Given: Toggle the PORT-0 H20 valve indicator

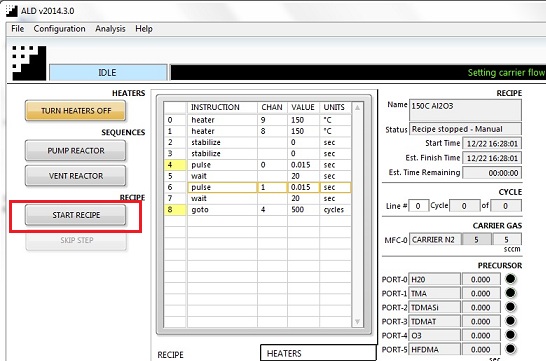Looking at the screenshot, I should click(x=510, y=279).
